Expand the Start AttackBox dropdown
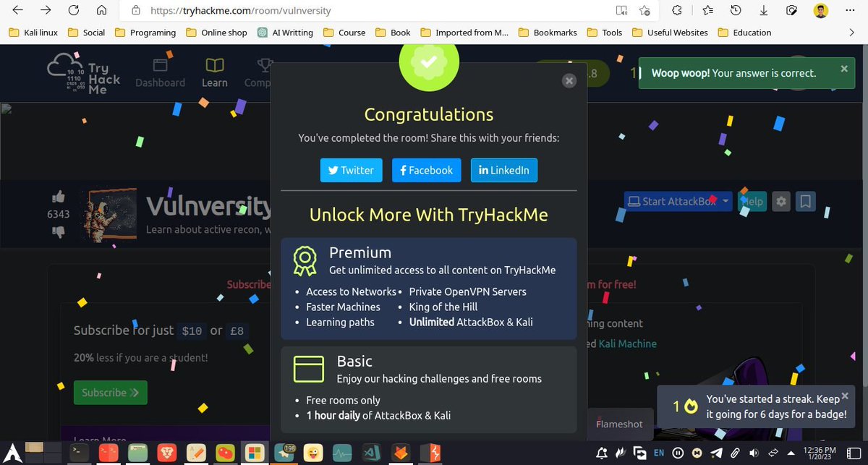The width and height of the screenshot is (868, 465). coord(726,201)
